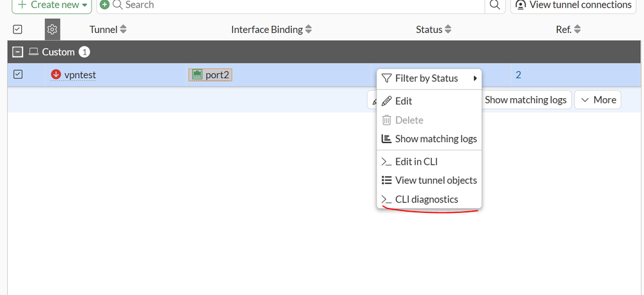Open the Ref. count link 2
The image size is (644, 295).
click(518, 75)
